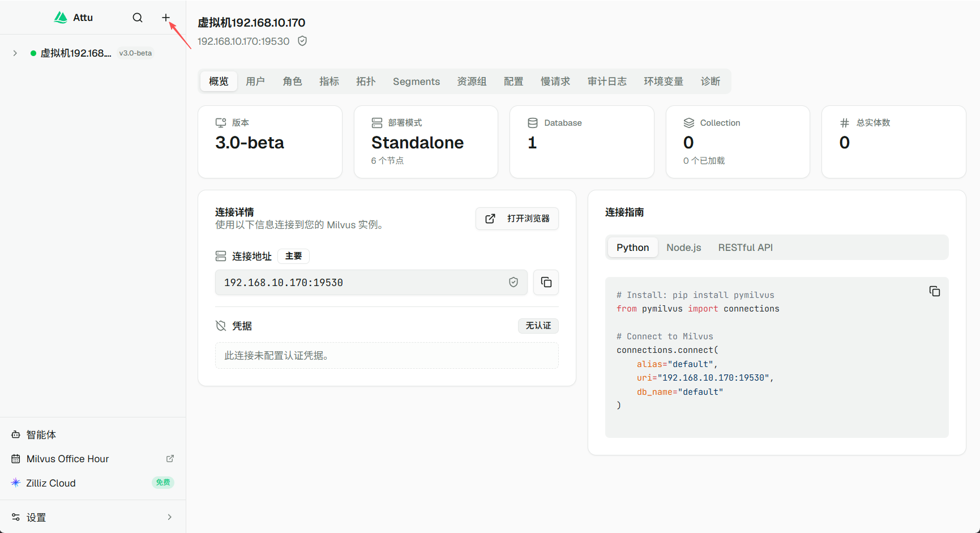The height and width of the screenshot is (533, 980).
Task: Click the 连接指南 heading
Action: tap(624, 212)
